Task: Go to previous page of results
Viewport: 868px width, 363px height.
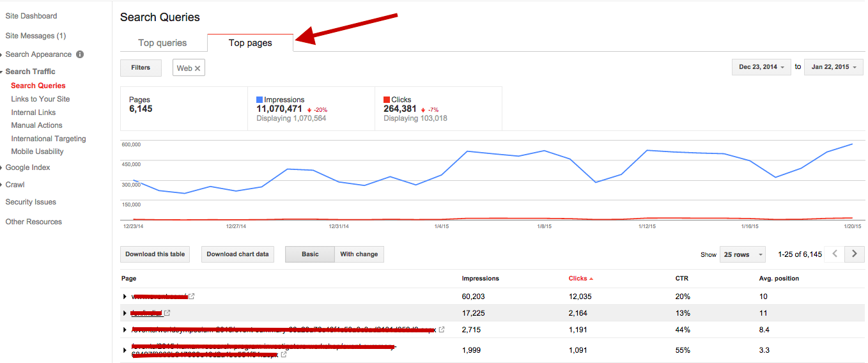Action: click(835, 254)
